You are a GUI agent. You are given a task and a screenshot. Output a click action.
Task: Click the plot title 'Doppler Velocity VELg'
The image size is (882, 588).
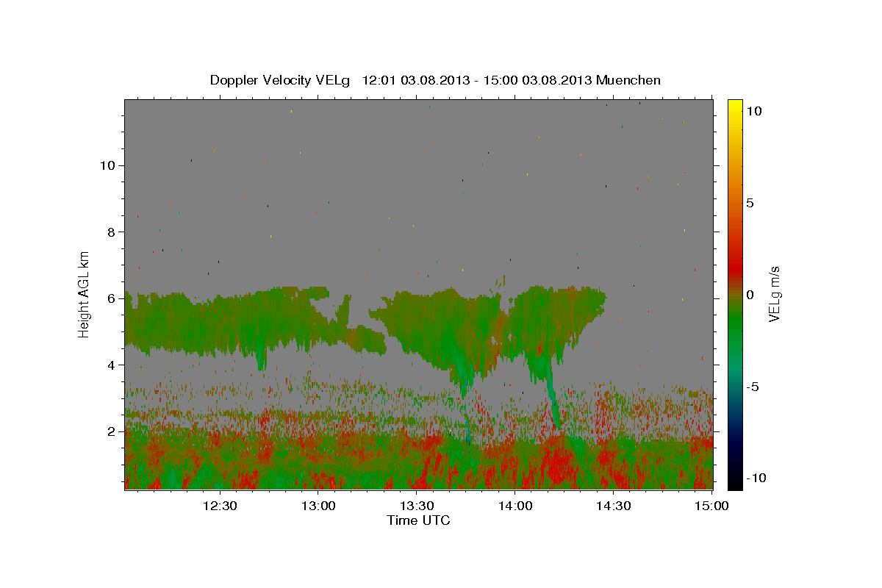[281, 80]
